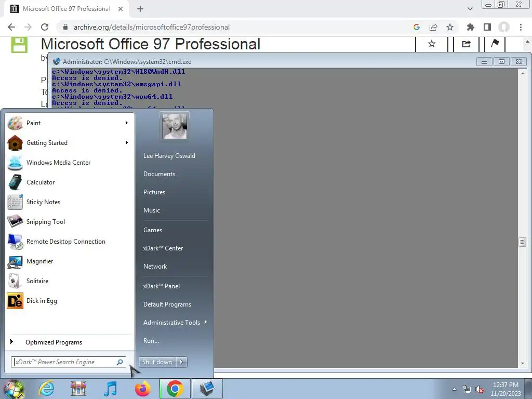Open Internet Explorer from the taskbar
Screen dimensions: 532x399
coord(46,389)
